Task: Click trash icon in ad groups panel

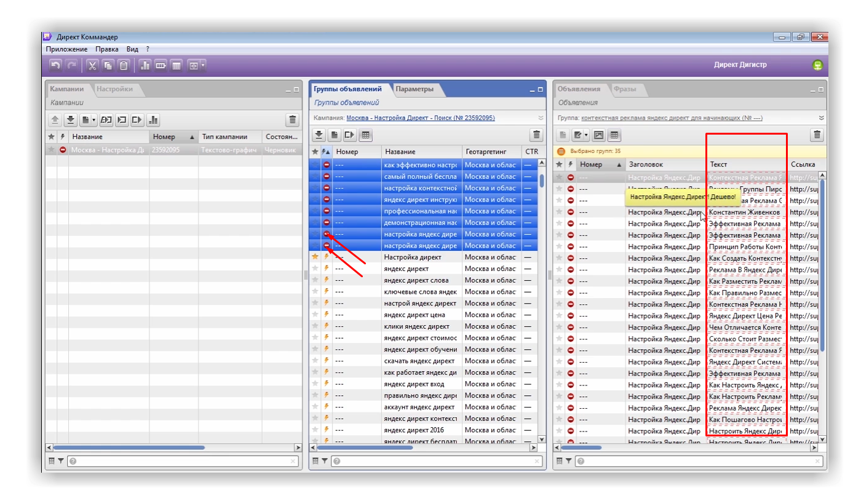Action: [537, 135]
